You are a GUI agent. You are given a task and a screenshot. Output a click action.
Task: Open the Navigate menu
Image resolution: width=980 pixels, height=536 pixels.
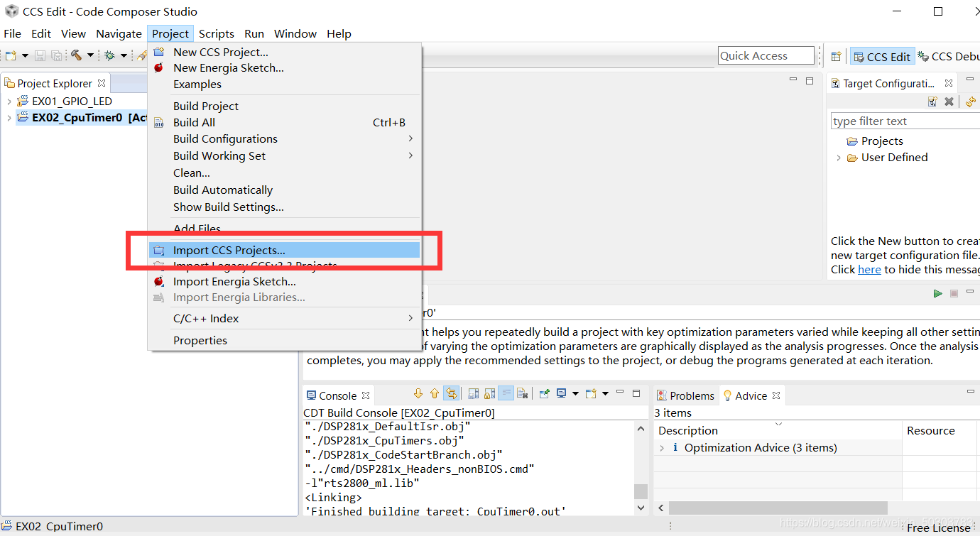(x=119, y=33)
